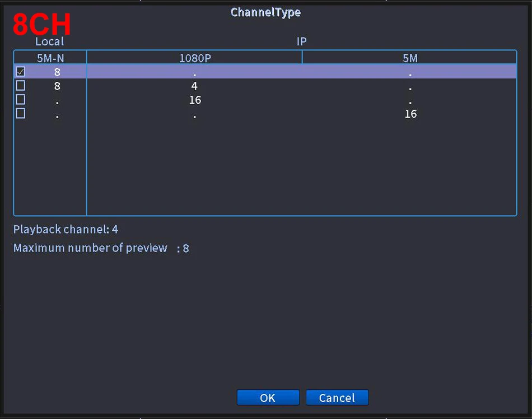Click the Local group label
532x419 pixels.
point(49,41)
